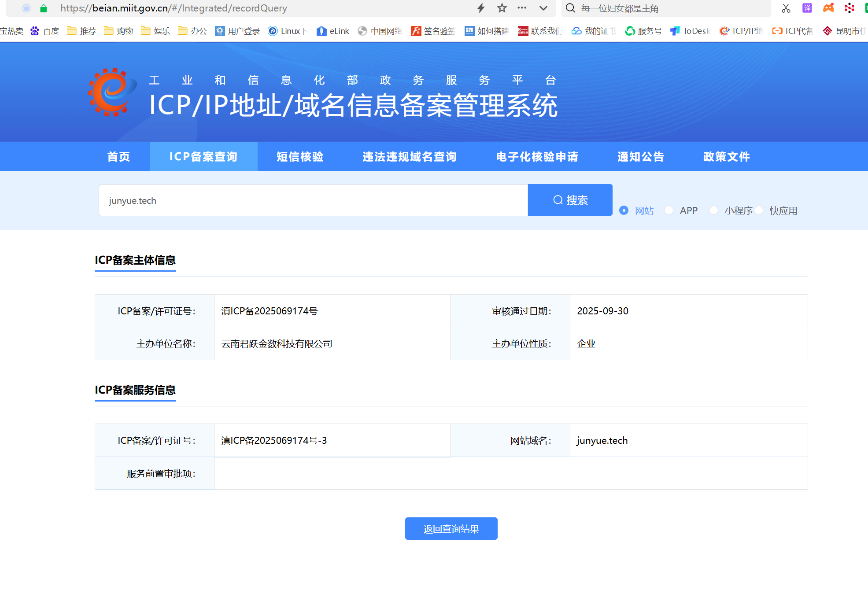This screenshot has height=601, width=868.
Task: Choose the 小程序 radio option
Action: (x=713, y=210)
